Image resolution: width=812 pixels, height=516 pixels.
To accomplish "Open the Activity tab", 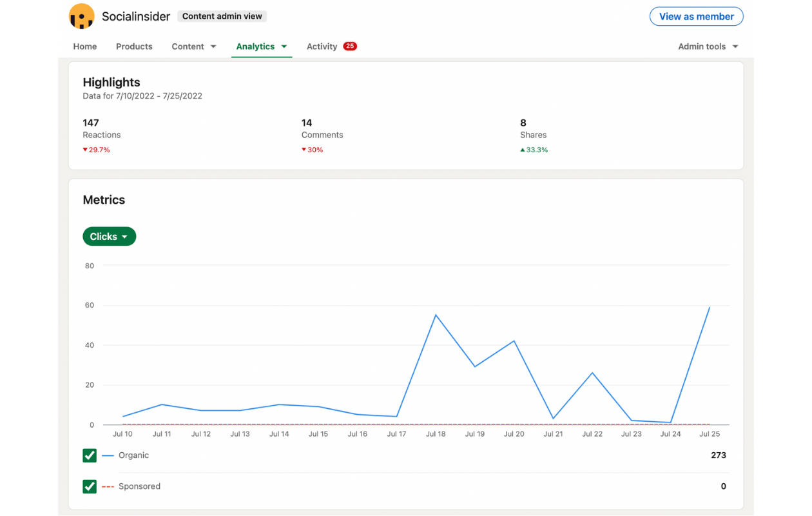I will point(322,46).
